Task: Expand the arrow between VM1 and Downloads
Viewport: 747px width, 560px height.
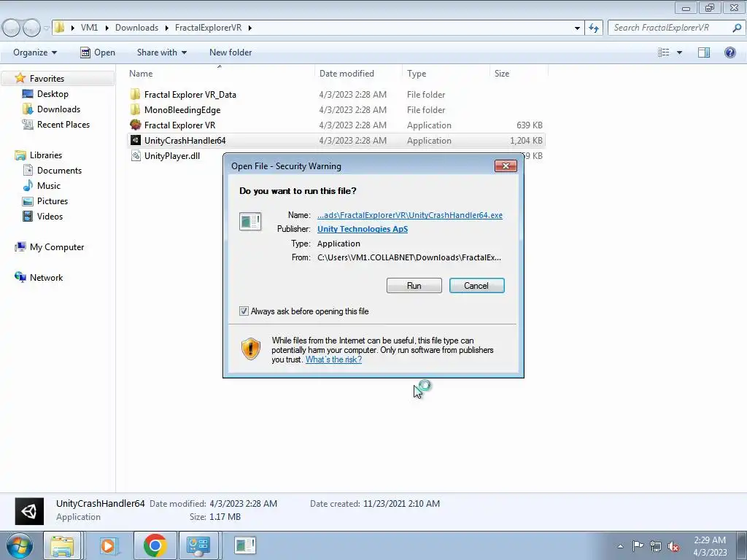Action: (107, 28)
